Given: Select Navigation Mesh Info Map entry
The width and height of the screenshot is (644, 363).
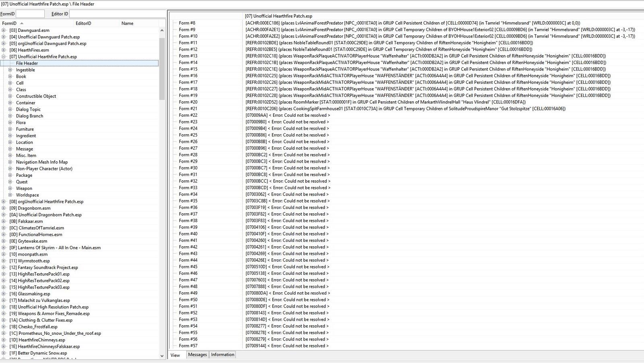Looking at the screenshot, I should (x=41, y=162).
